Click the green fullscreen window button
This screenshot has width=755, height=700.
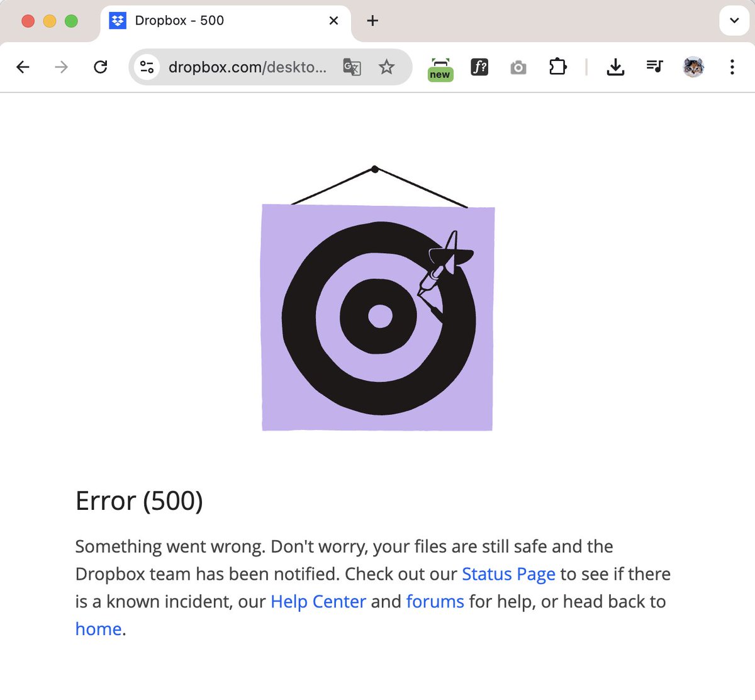72,21
